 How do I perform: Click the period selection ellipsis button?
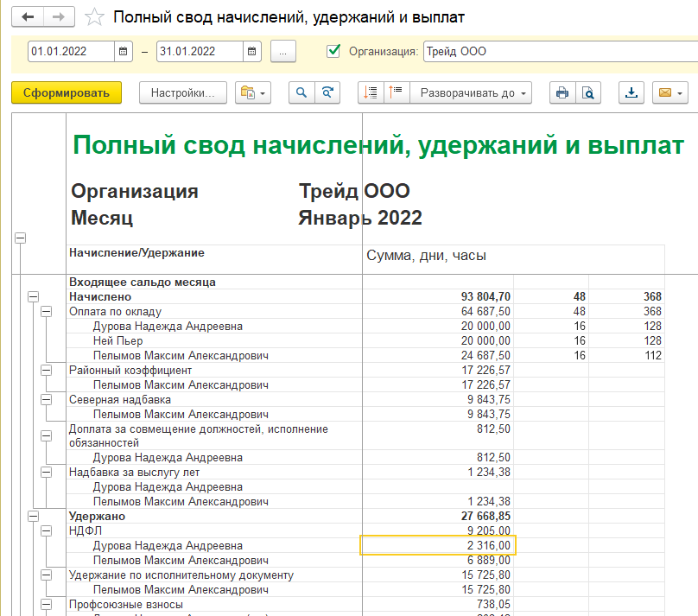(283, 51)
